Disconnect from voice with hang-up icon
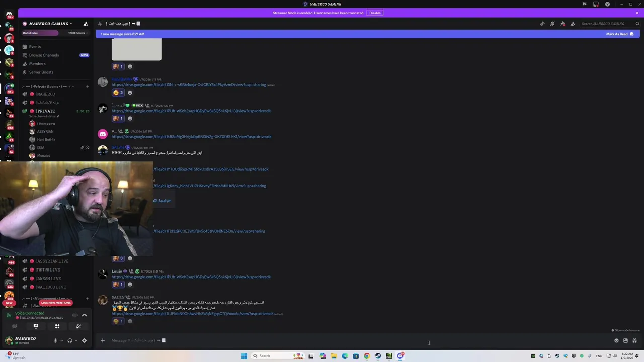 coord(84,315)
